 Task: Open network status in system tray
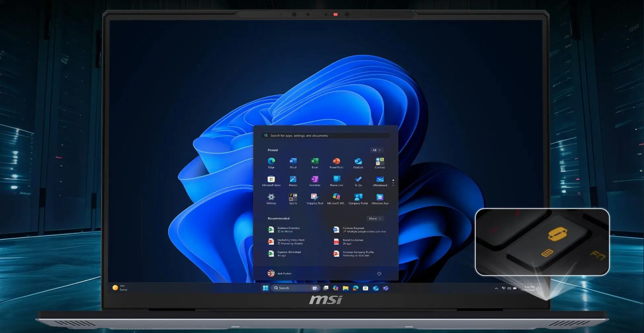pos(504,289)
